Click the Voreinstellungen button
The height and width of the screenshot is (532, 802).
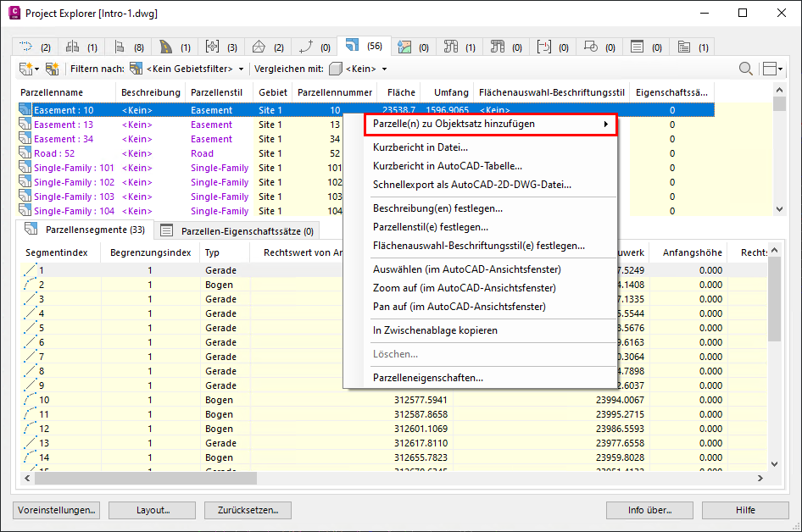[x=56, y=510]
